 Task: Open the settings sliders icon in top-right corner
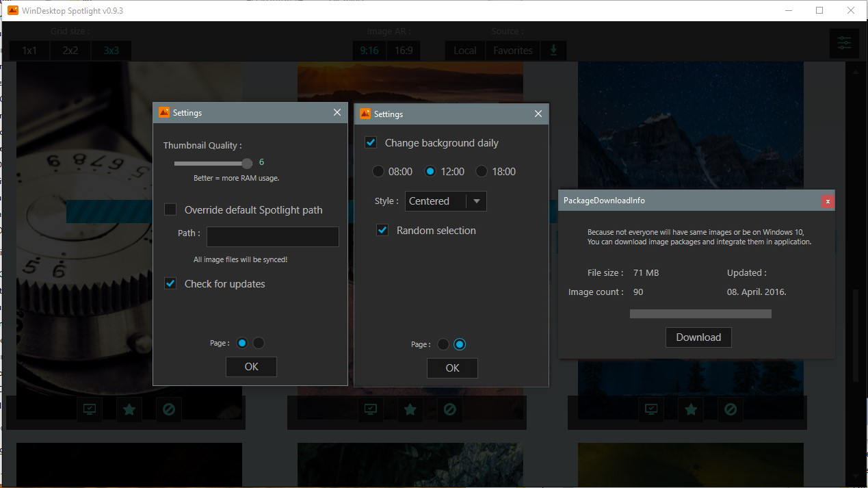(844, 44)
